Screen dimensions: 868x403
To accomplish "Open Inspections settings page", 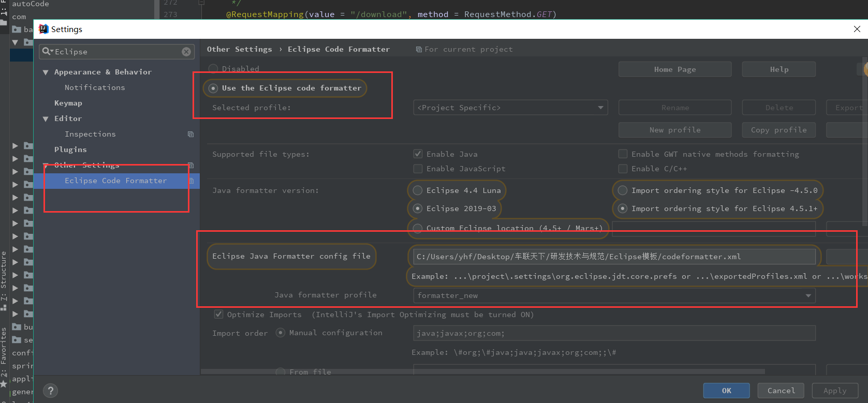I will tap(90, 134).
